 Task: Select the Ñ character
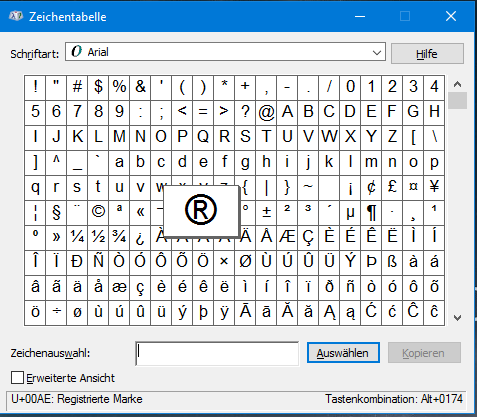tap(98, 263)
